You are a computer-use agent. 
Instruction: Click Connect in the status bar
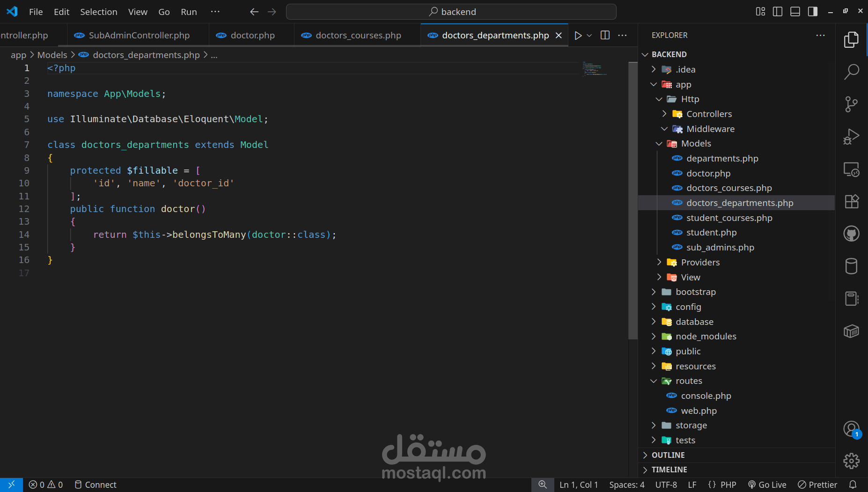click(x=96, y=485)
